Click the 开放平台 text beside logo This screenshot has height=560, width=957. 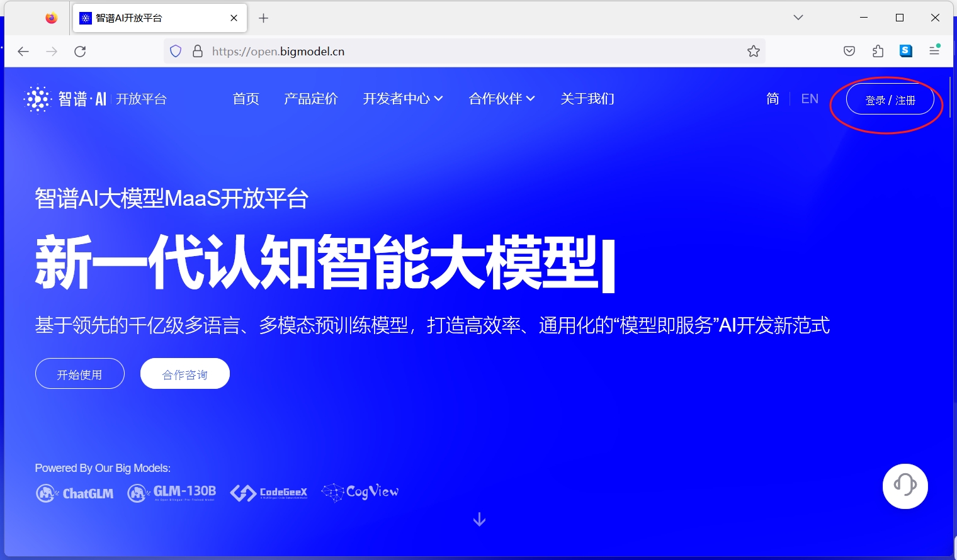pyautogui.click(x=141, y=99)
